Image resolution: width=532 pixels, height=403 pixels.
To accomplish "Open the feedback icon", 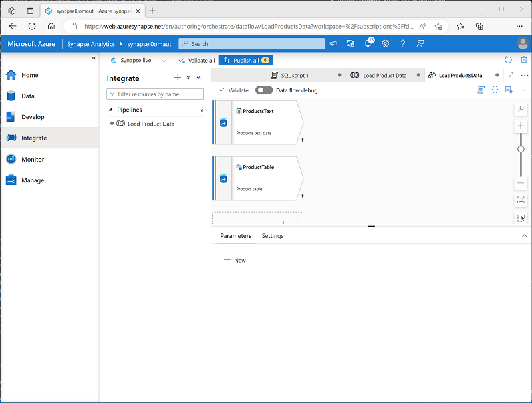I will click(x=420, y=43).
